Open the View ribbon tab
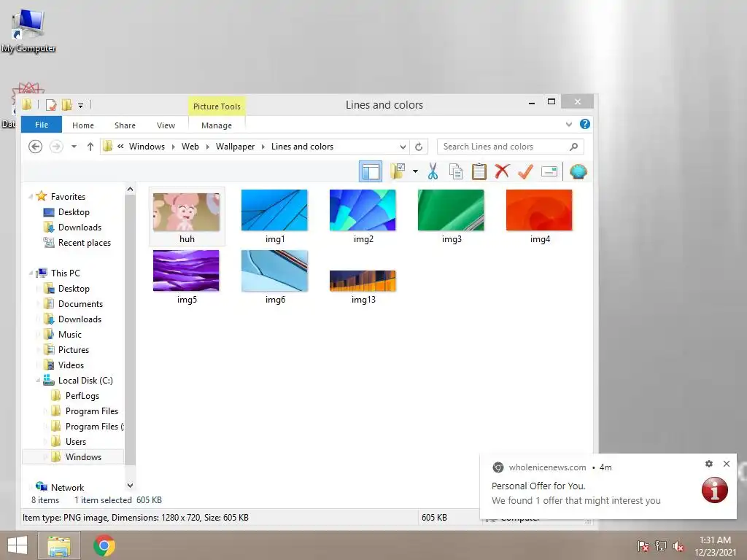The width and height of the screenshot is (747, 560). point(166,125)
